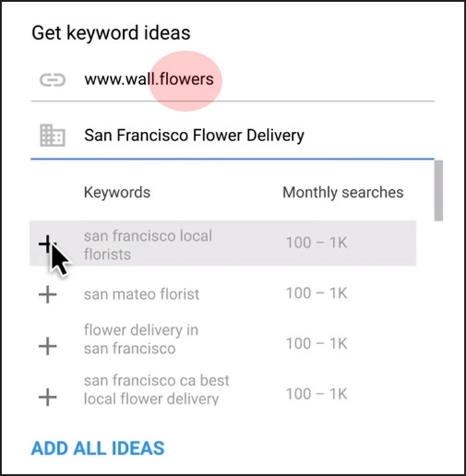This screenshot has height=476, width=466.
Task: Click the Get keyword ideas heading
Action: tap(111, 33)
